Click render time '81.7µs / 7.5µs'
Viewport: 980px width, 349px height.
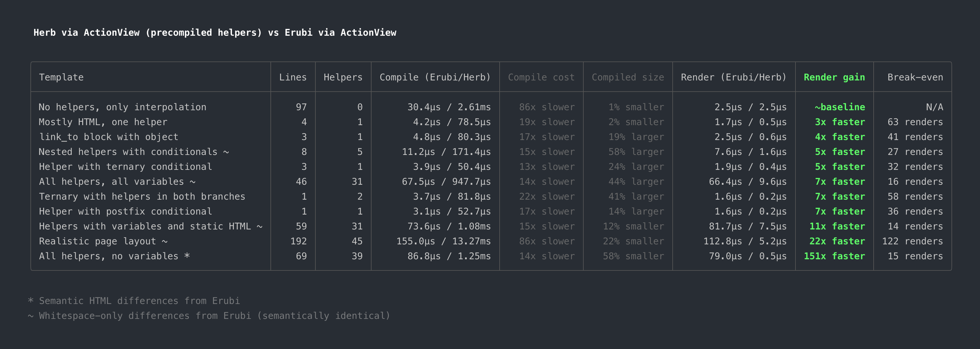pyautogui.click(x=747, y=226)
